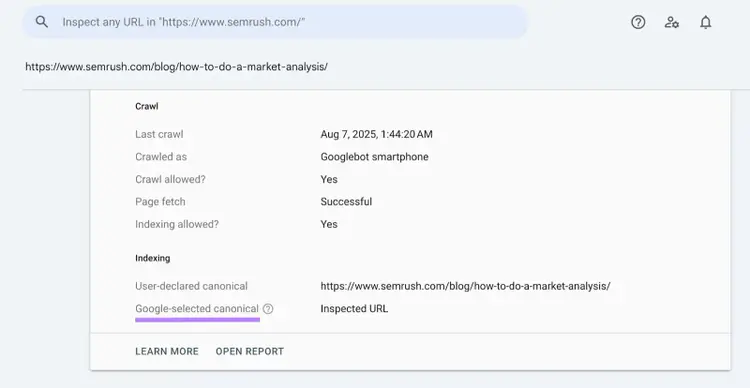Open the help question mark icon

(638, 22)
